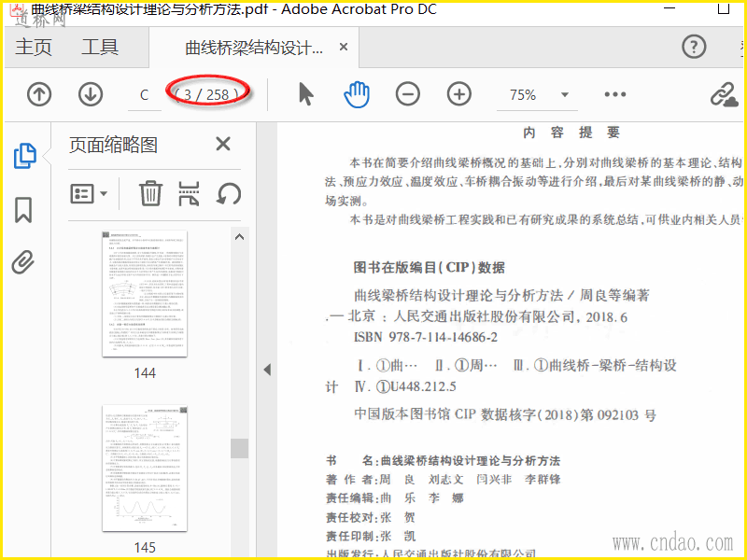
Task: Open the help question mark icon
Action: (x=694, y=47)
